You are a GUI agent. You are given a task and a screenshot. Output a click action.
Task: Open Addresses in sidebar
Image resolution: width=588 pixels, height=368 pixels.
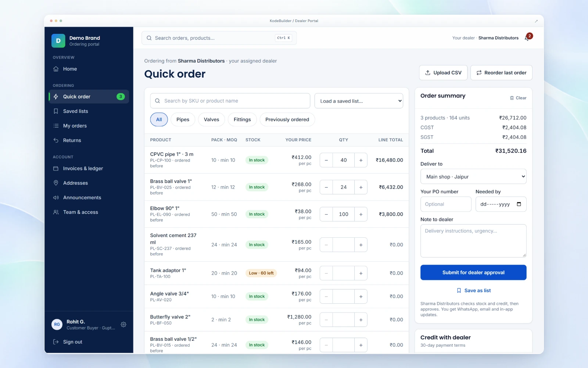(x=89, y=183)
